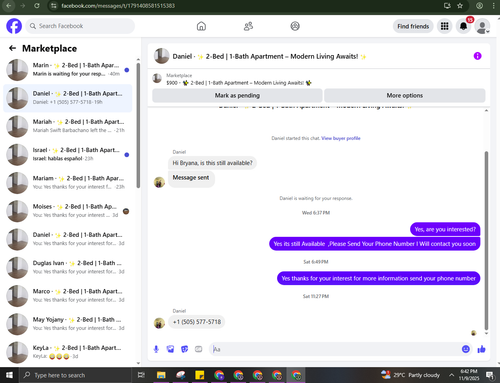
Task: Choose a GIF icon in composer
Action: [x=198, y=349]
